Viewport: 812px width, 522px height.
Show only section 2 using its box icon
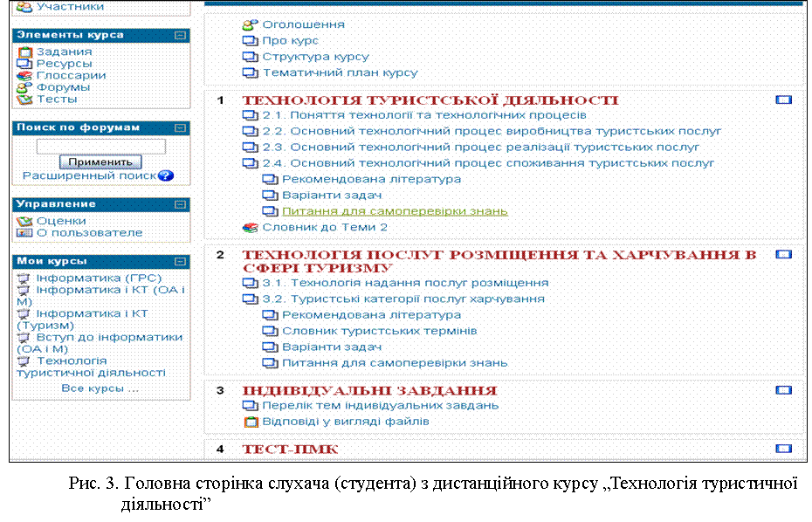783,254
